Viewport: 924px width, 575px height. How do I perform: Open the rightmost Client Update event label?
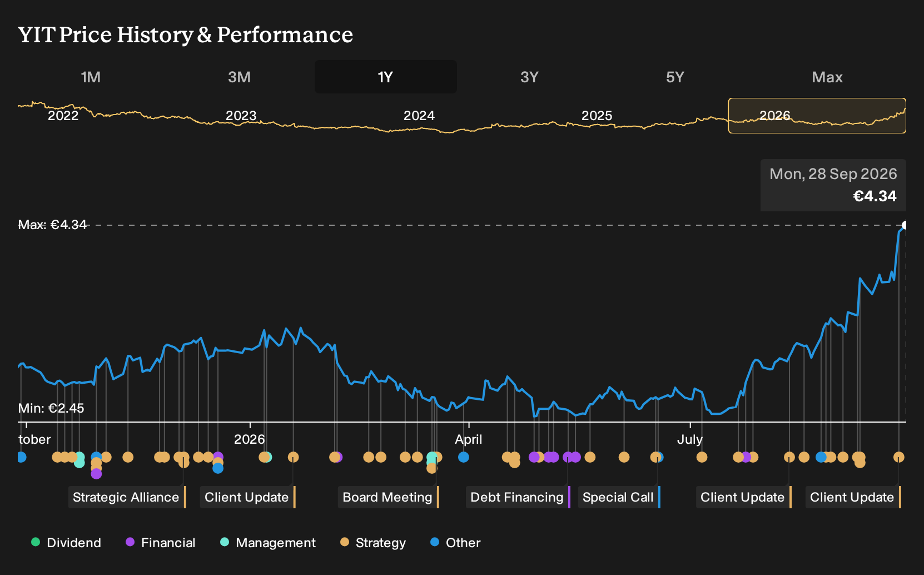click(x=853, y=497)
